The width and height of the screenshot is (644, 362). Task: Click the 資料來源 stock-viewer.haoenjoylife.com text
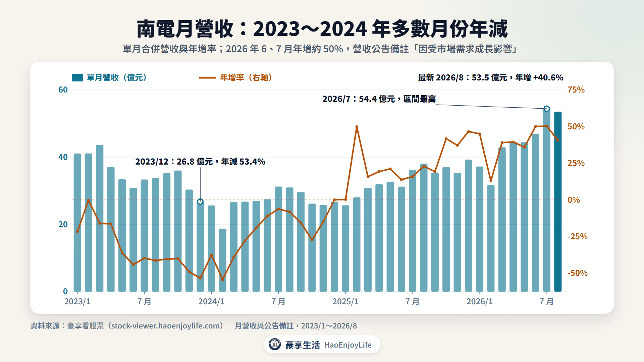coord(127,326)
